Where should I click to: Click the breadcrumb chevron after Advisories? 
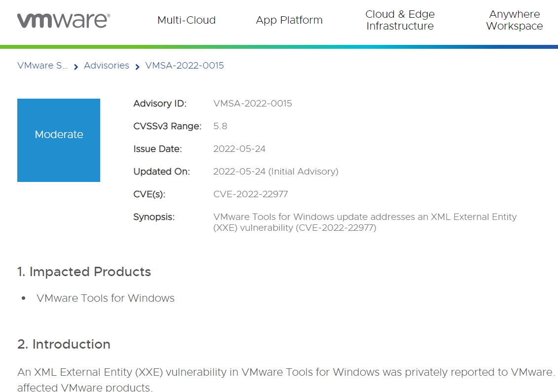137,66
